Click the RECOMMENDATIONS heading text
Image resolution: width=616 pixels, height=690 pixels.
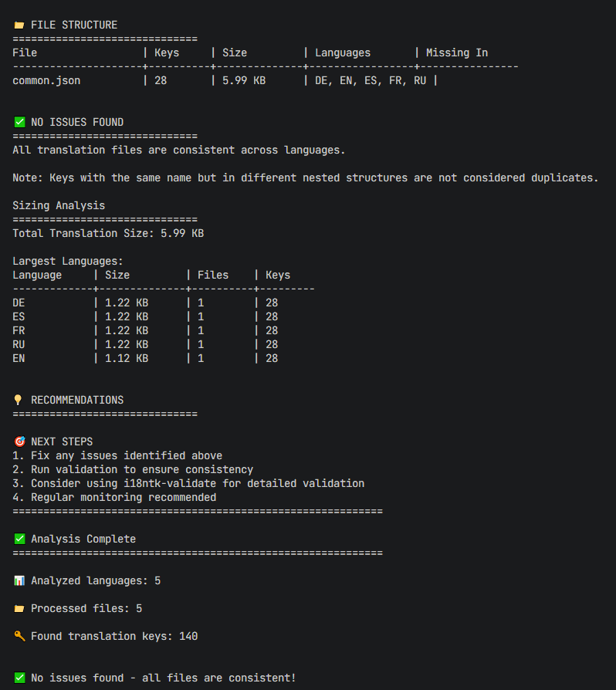(77, 400)
